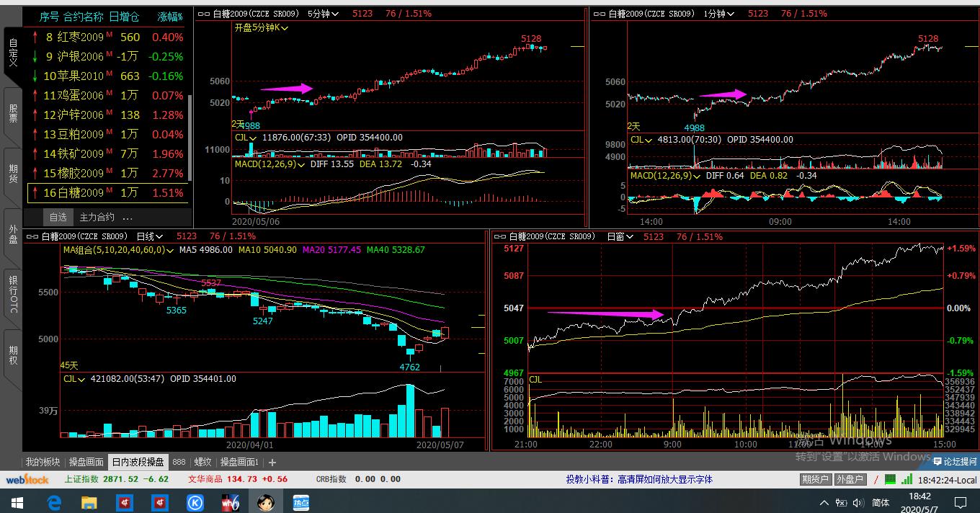980x513 pixels.
Task: Add a new page tab with plus
Action: click(x=272, y=463)
